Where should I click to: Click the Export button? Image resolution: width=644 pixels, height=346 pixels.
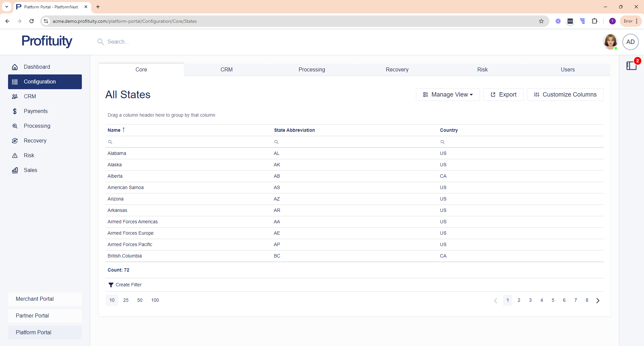503,95
